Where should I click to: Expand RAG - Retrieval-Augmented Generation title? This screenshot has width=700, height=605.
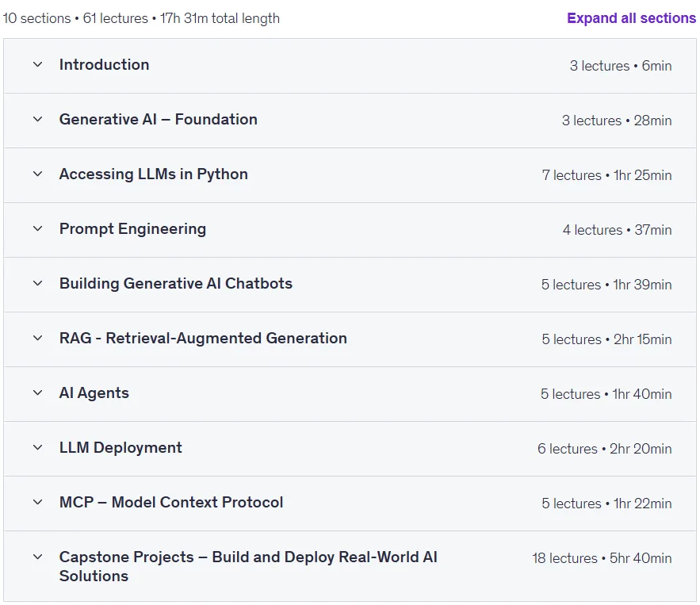[x=203, y=339]
